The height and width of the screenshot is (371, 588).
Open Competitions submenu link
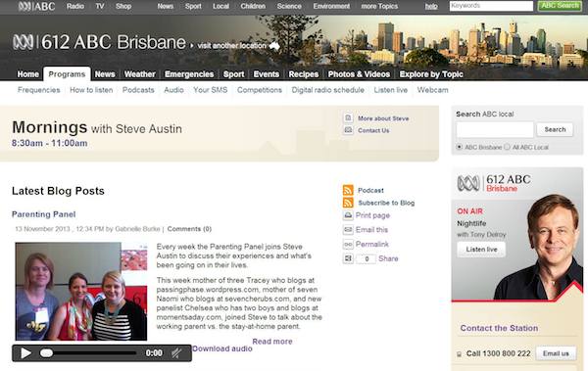click(x=259, y=90)
